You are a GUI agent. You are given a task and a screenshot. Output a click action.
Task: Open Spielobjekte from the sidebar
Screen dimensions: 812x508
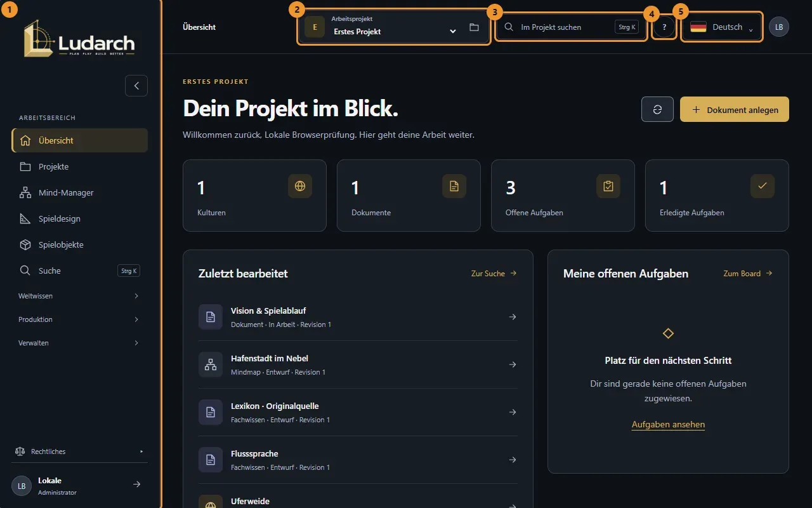79,244
